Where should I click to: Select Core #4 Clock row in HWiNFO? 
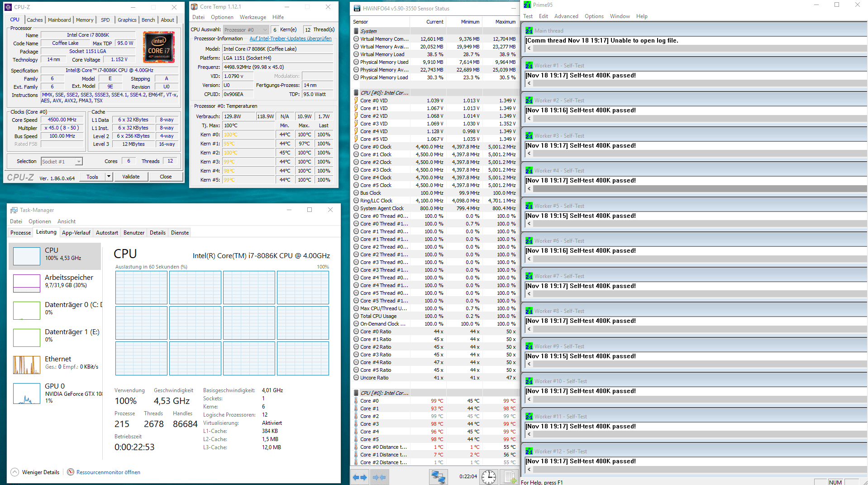click(x=434, y=178)
